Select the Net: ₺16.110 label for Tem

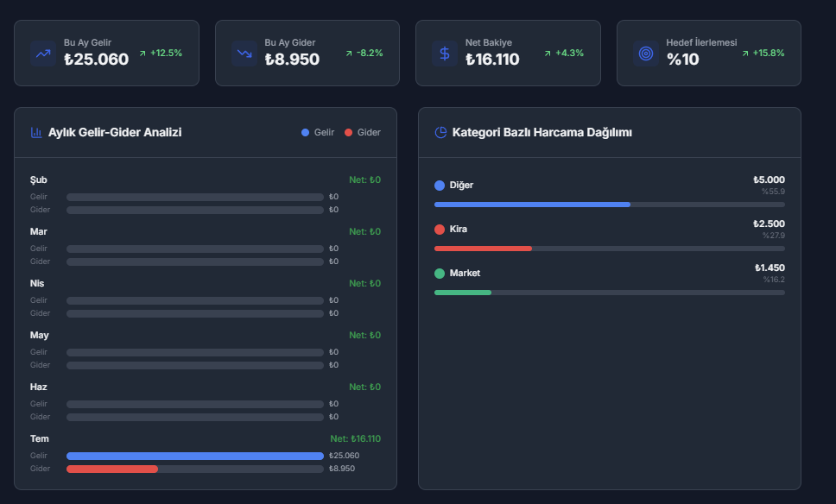[355, 439]
